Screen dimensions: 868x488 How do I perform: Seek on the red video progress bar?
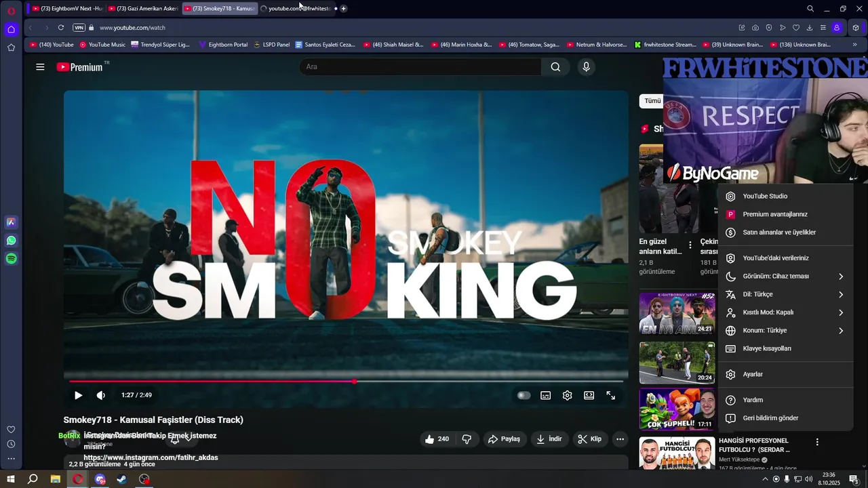(x=346, y=382)
